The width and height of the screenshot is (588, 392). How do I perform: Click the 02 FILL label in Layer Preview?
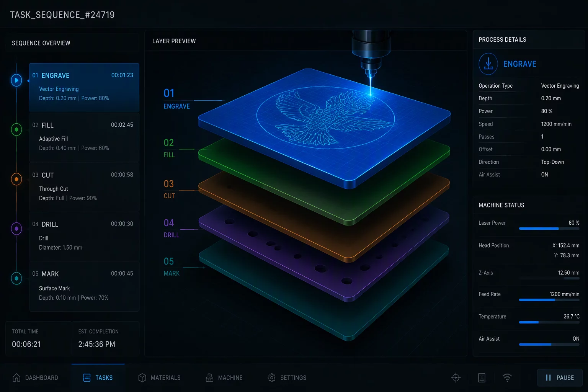[169, 148]
